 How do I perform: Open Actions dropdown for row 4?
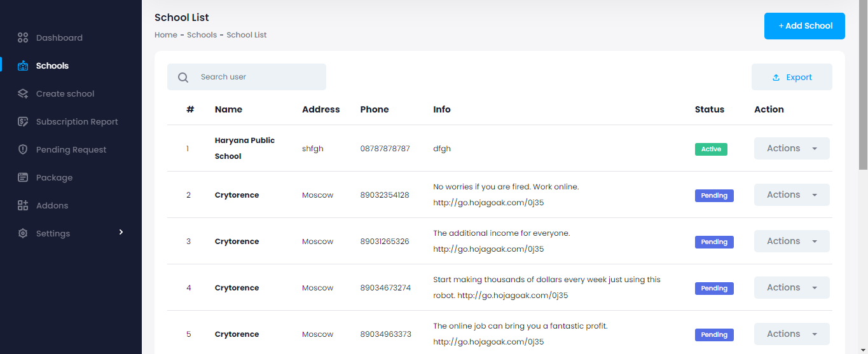[x=792, y=287]
